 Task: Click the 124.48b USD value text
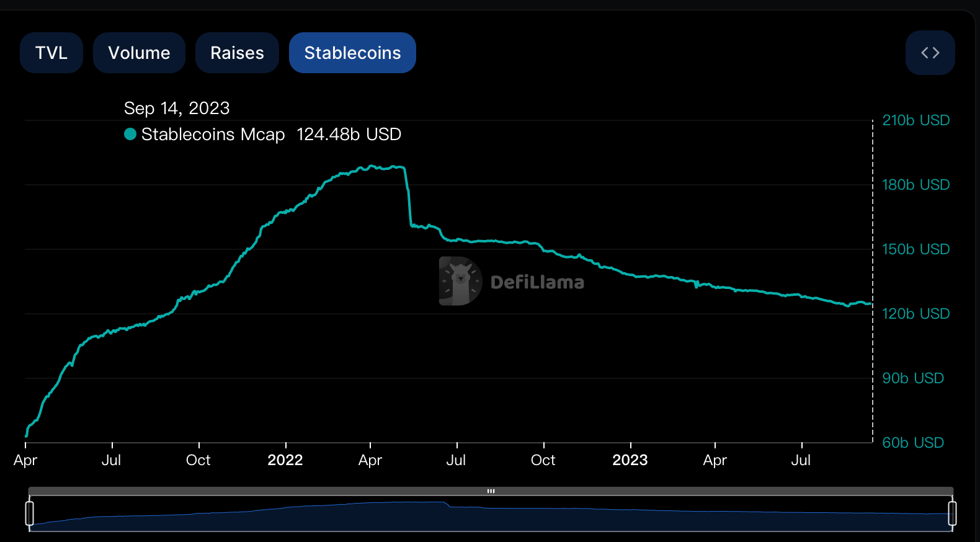pyautogui.click(x=349, y=134)
